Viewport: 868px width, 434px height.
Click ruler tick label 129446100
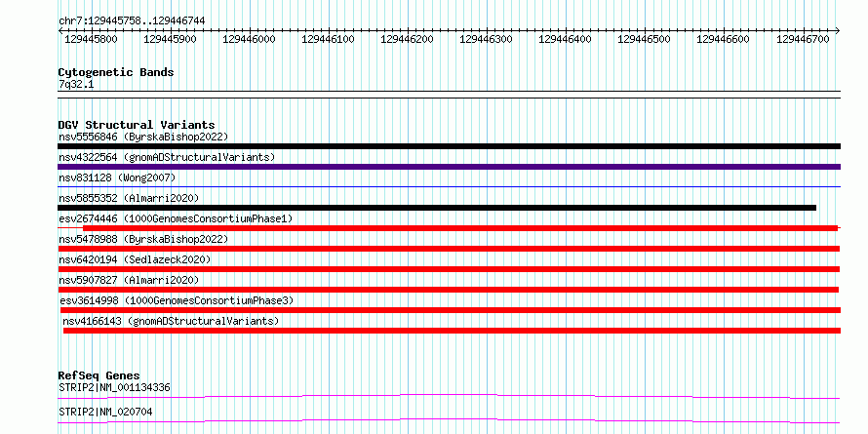click(x=328, y=39)
